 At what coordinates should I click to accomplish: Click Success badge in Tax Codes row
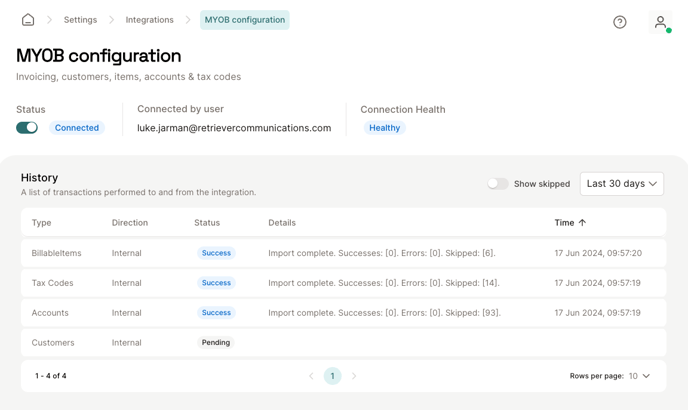click(x=216, y=283)
